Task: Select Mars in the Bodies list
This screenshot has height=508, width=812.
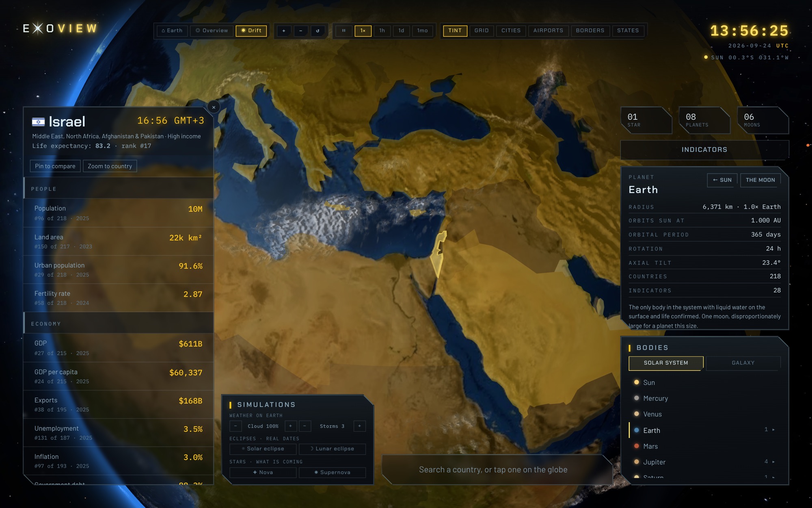Action: point(704,446)
